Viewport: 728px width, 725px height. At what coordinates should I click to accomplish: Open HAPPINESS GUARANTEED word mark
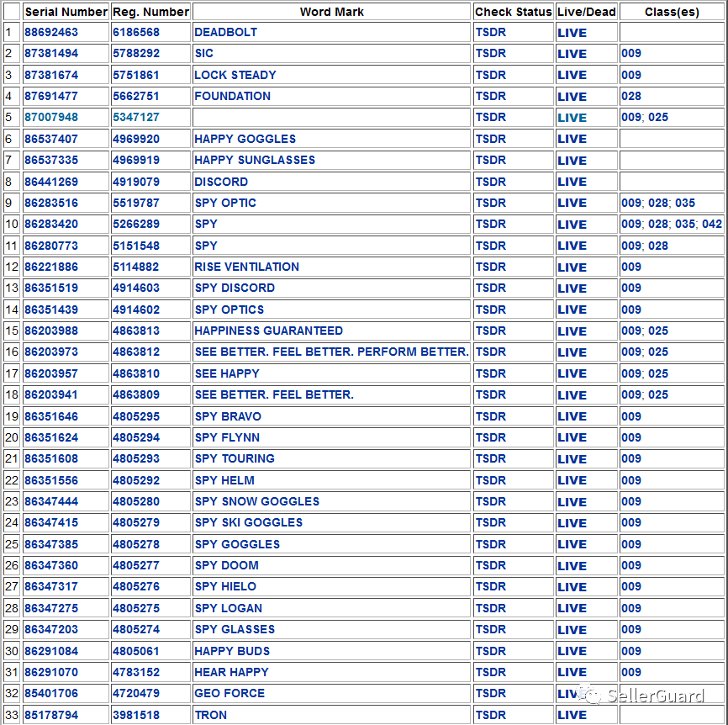(x=268, y=331)
